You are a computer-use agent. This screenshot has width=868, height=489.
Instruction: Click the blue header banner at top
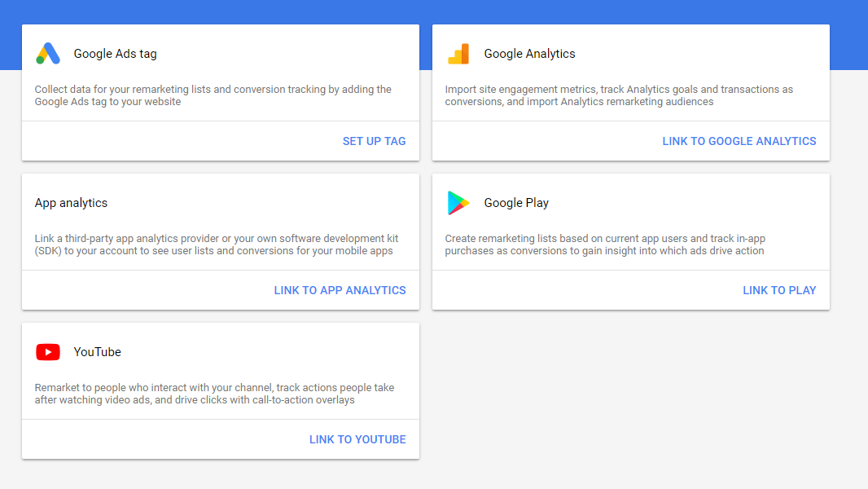[x=434, y=11]
